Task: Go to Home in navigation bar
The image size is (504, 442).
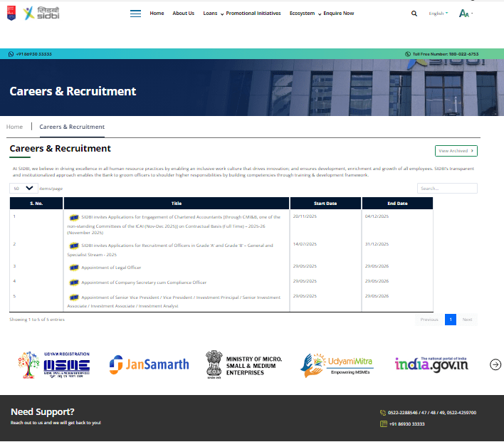Action: [157, 14]
